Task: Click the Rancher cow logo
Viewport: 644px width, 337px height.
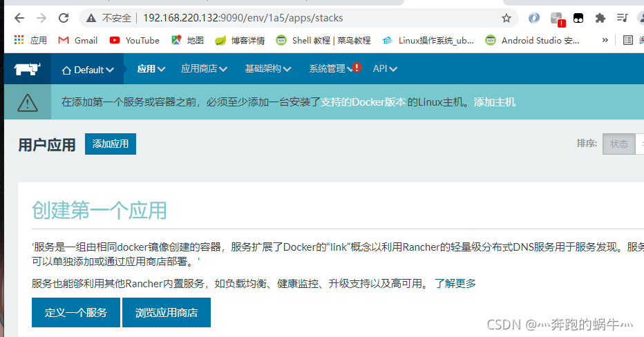Action: [28, 69]
